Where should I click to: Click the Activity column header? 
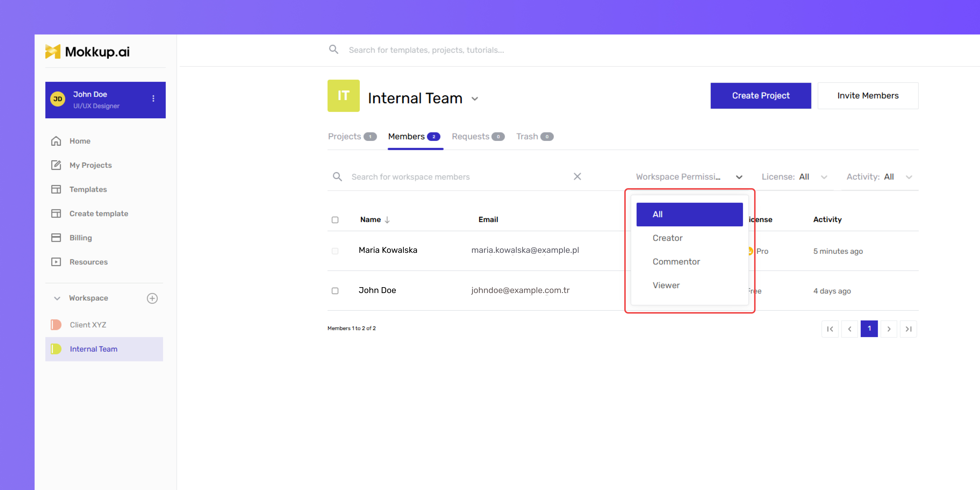click(827, 220)
